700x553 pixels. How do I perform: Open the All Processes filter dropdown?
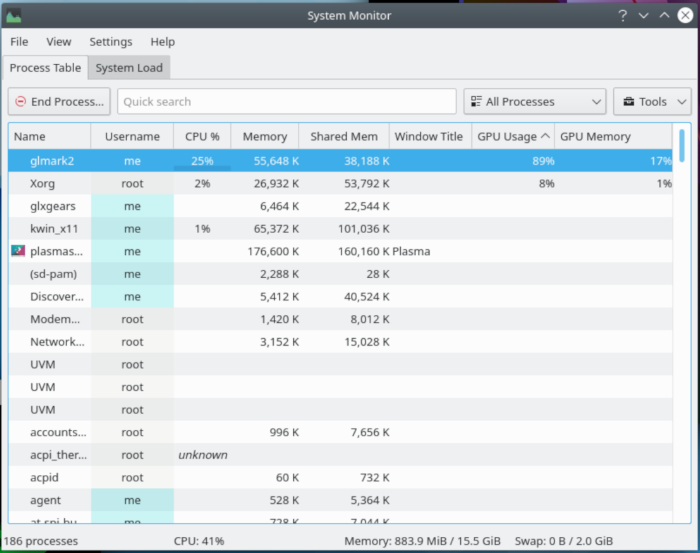[534, 102]
